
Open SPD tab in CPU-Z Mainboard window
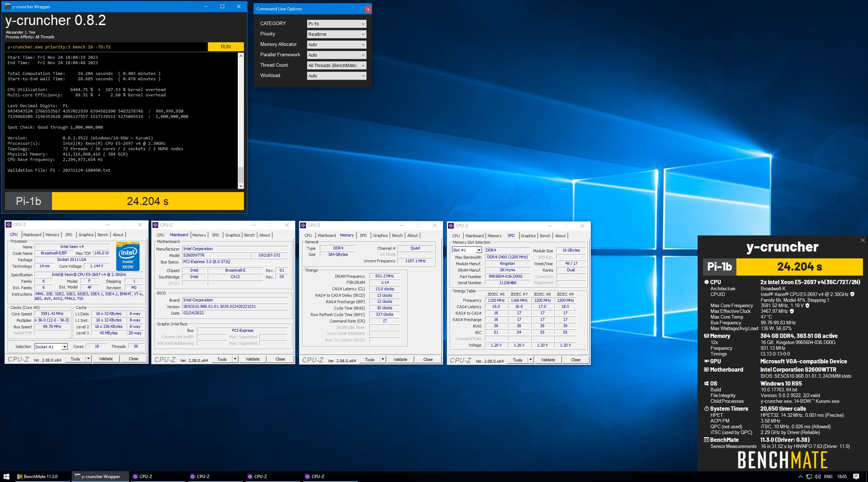coord(215,235)
